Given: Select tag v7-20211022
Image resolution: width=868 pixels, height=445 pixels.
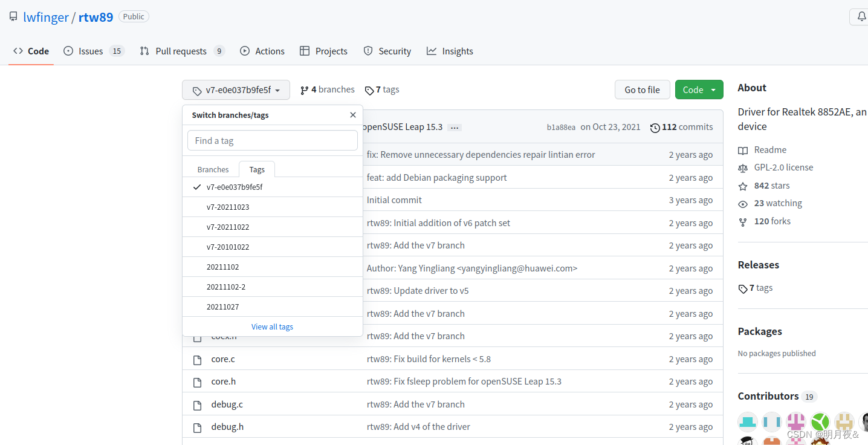Looking at the screenshot, I should tap(273, 227).
